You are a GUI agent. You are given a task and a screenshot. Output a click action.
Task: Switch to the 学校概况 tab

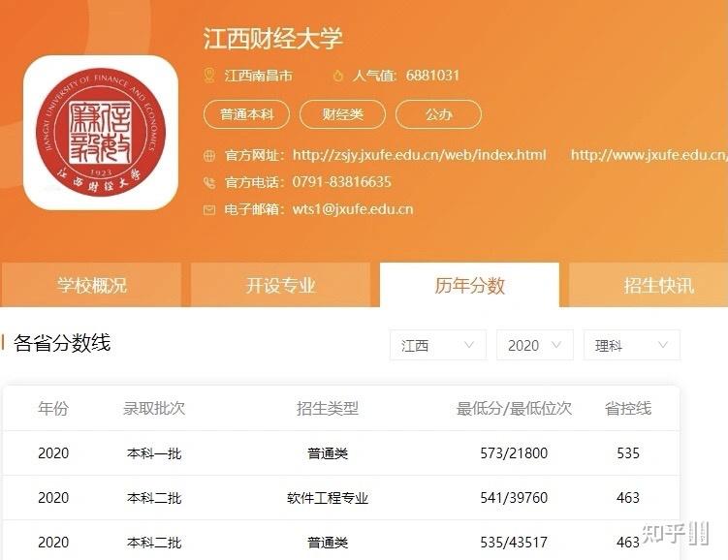coord(91,285)
